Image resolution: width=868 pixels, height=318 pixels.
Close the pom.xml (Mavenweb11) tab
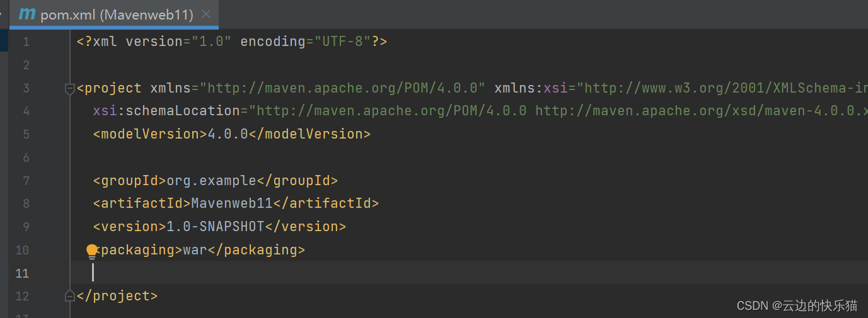point(206,14)
